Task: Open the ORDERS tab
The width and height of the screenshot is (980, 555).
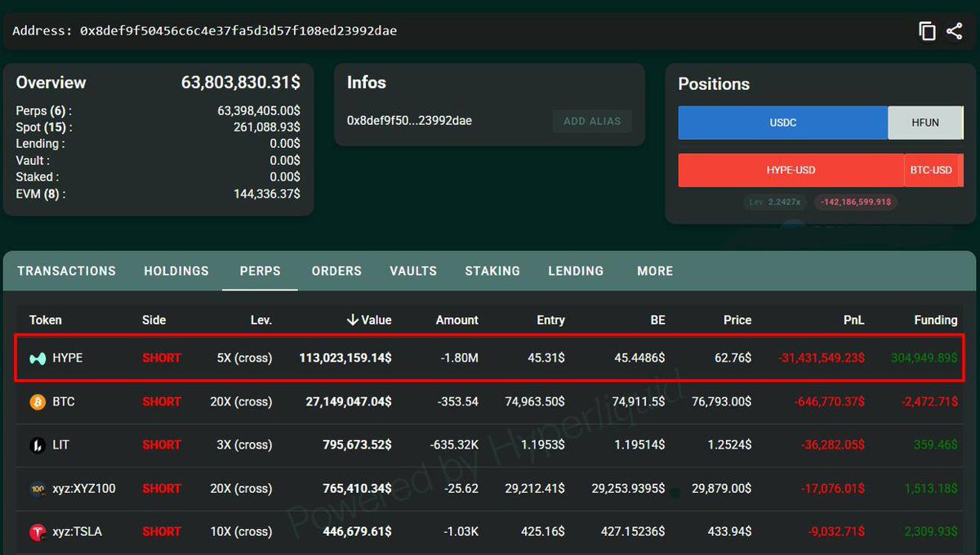Action: pyautogui.click(x=336, y=271)
